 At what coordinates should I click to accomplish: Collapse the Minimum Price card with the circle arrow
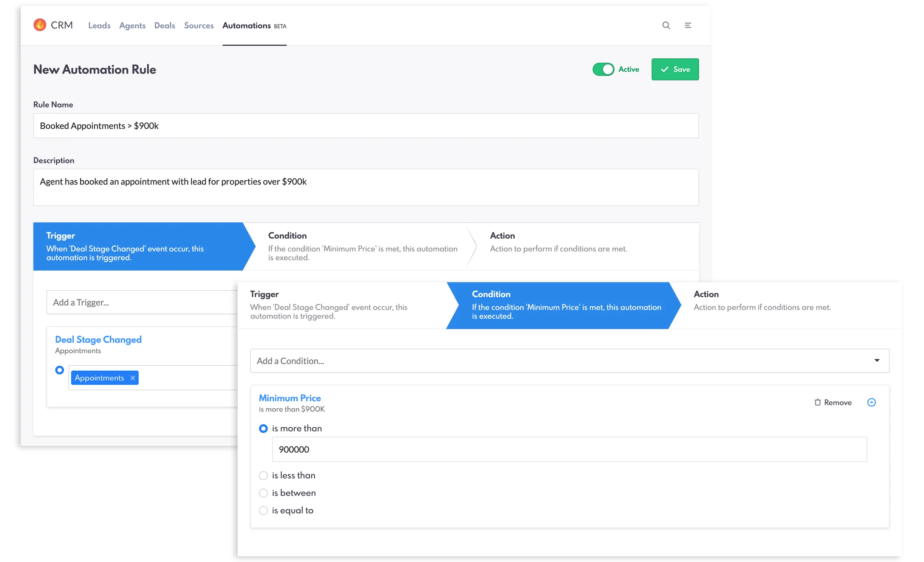871,402
